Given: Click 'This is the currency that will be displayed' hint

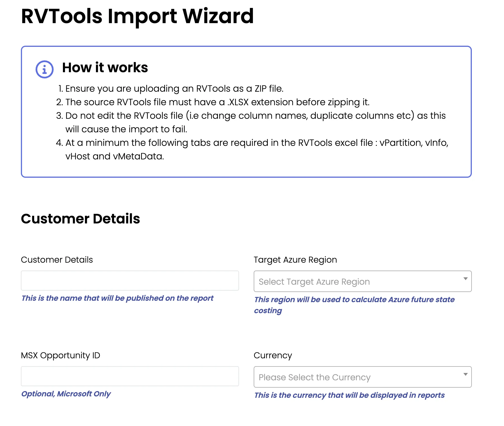Looking at the screenshot, I should [x=349, y=395].
